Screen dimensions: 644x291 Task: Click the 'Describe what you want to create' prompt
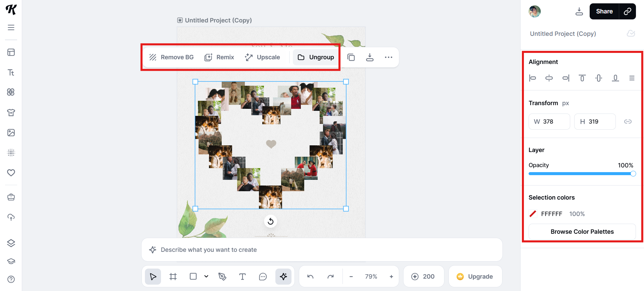coord(322,250)
